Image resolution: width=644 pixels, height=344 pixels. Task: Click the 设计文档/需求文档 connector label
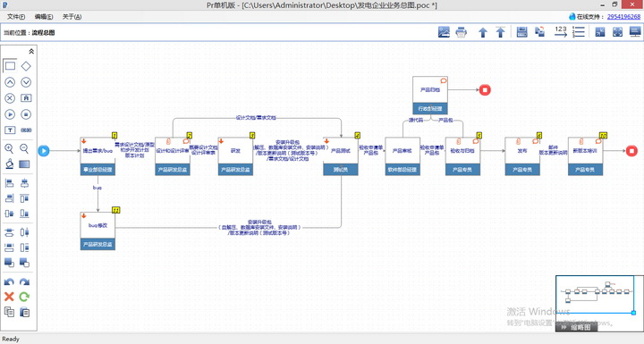click(x=256, y=118)
